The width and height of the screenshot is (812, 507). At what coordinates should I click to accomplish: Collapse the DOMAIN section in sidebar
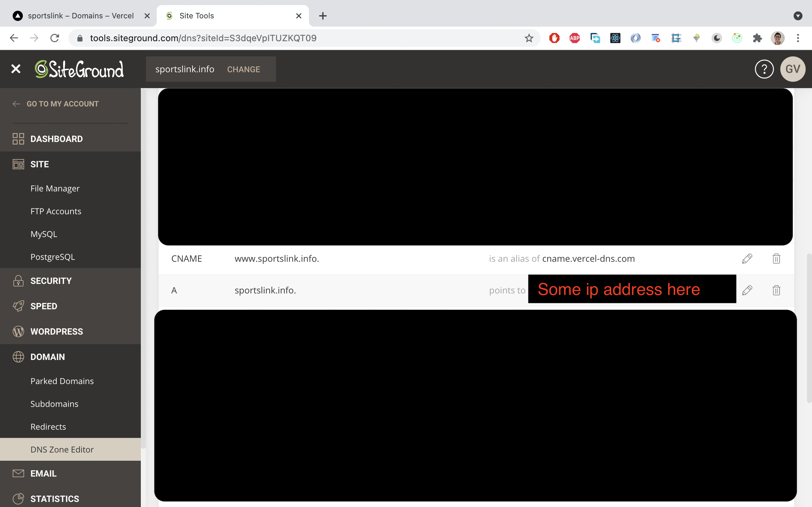pyautogui.click(x=47, y=357)
